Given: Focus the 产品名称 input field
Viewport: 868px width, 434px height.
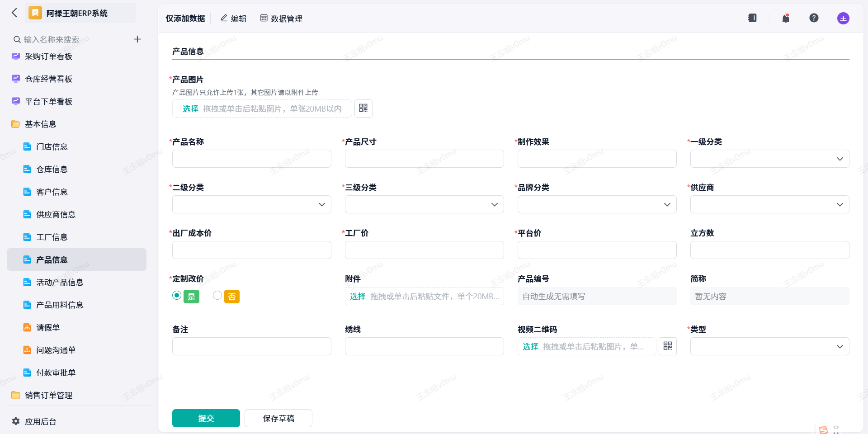Looking at the screenshot, I should [251, 159].
